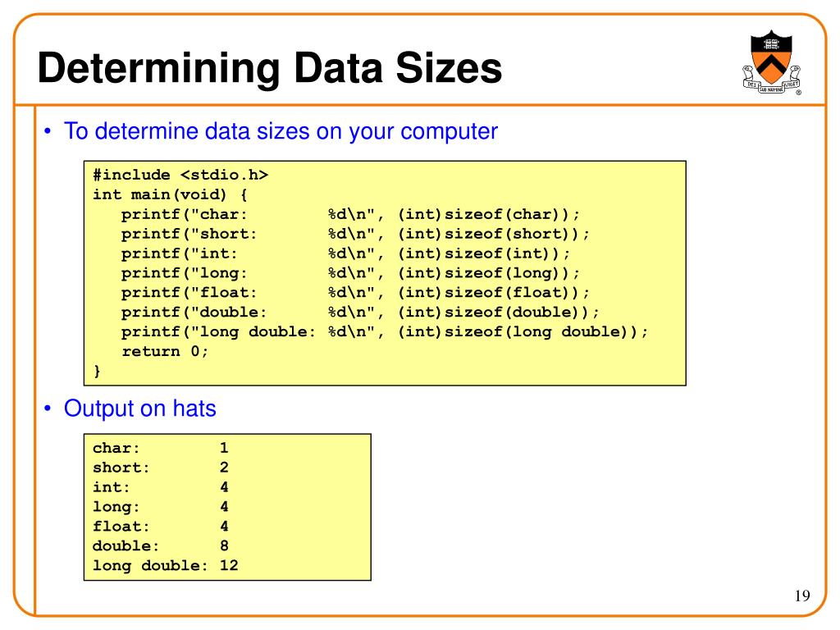The height and width of the screenshot is (630, 840).
Task: Select the printf short line of code
Action: (x=355, y=234)
